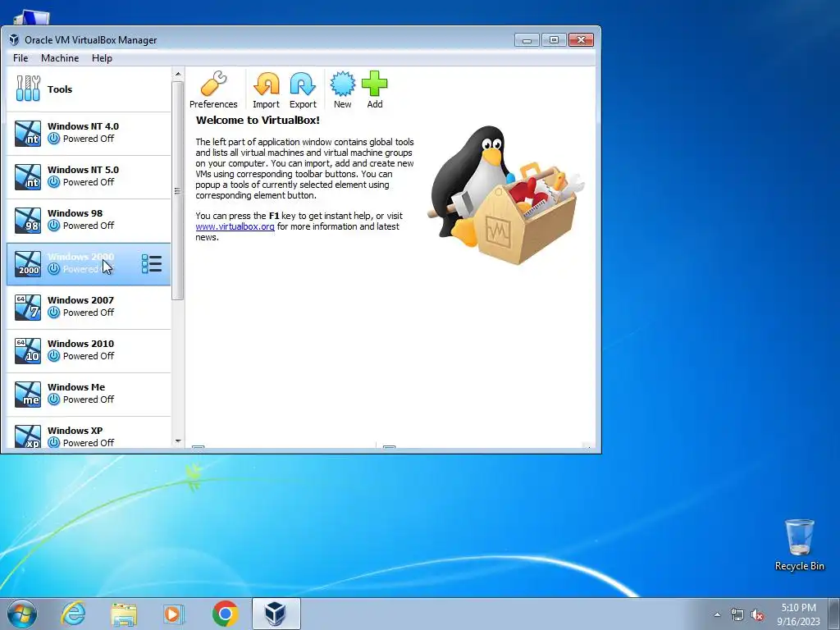Screen dimensions: 840x630
Task: Click Powered Off status under Windows 98
Action: click(x=89, y=226)
